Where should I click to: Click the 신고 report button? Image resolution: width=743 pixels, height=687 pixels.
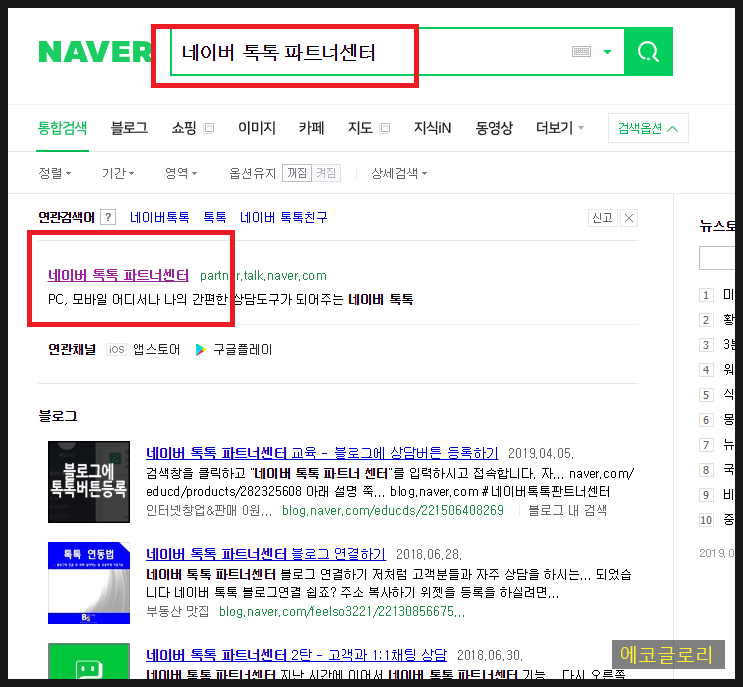pyautogui.click(x=603, y=218)
